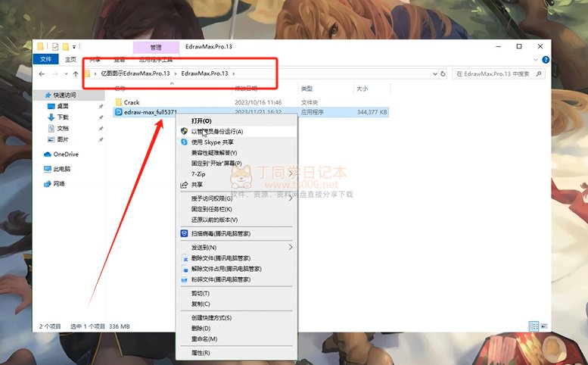Choose 兼容性疑难解答(Y) menu entry
This screenshot has height=365, width=588.
tap(237, 153)
